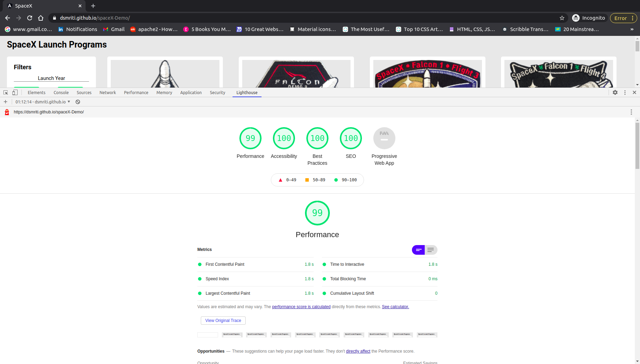Click the Launch Year filter heading

(x=51, y=78)
